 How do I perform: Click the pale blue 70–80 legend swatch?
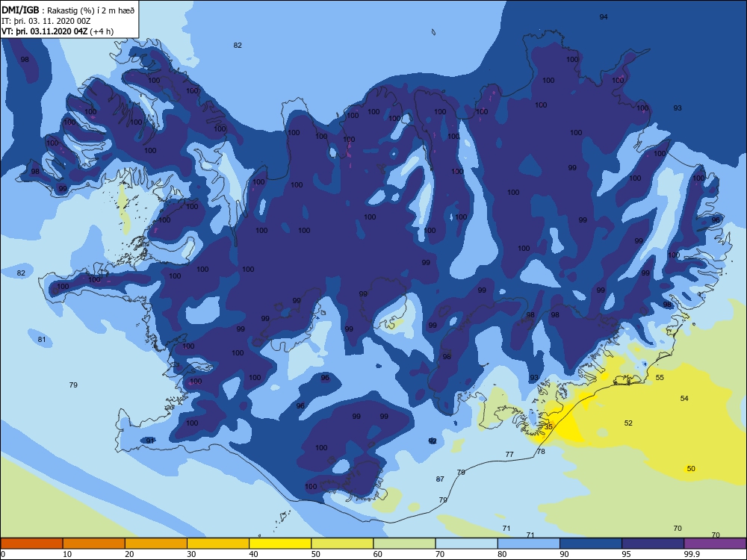pyautogui.click(x=466, y=544)
